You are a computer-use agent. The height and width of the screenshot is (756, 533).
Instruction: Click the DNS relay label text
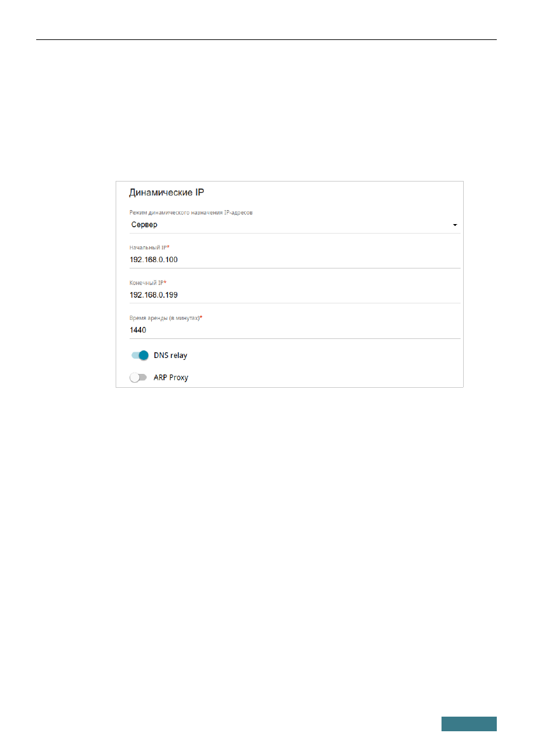(170, 355)
